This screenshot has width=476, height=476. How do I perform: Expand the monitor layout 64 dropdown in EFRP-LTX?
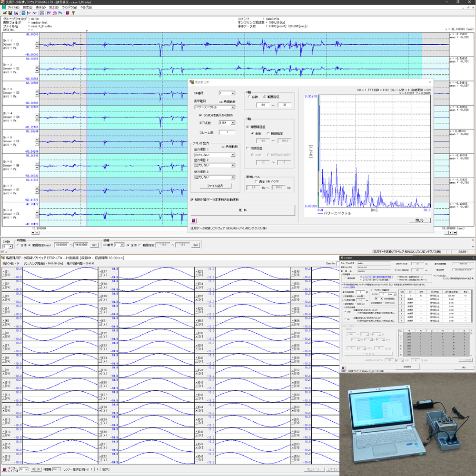(26, 469)
